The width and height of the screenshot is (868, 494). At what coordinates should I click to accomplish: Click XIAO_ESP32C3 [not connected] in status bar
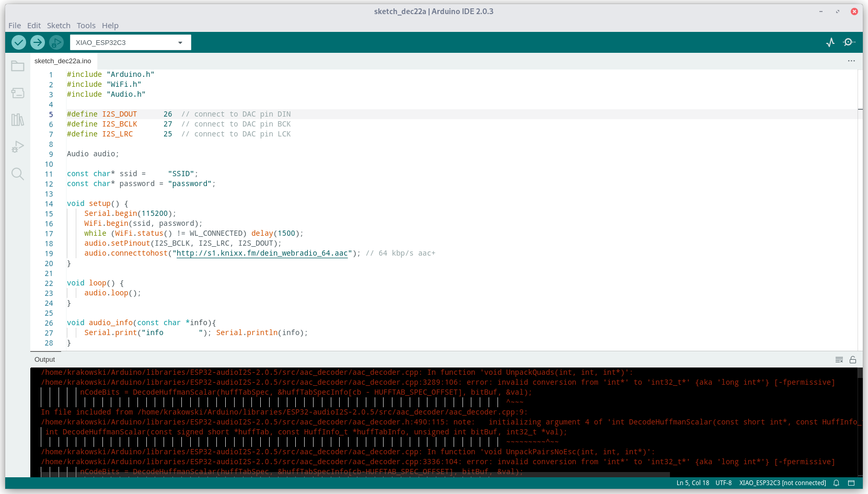point(782,483)
